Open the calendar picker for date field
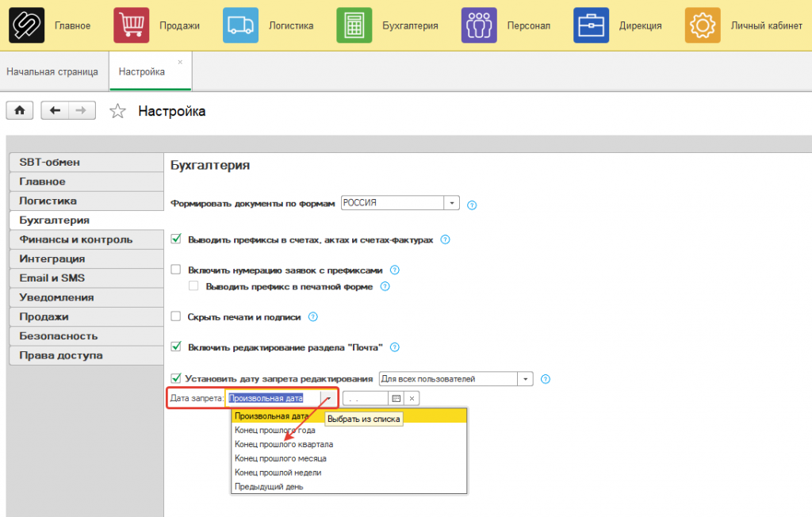Viewport: 812px width, 517px height. point(396,398)
